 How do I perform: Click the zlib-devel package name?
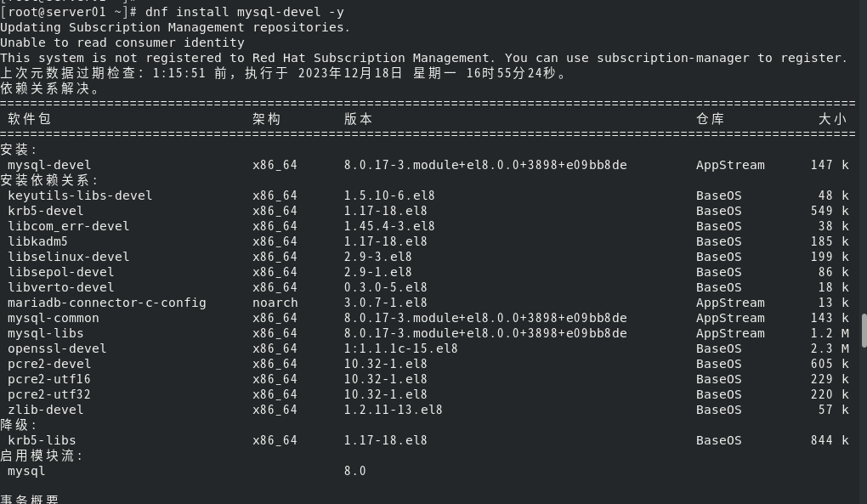[x=46, y=410]
